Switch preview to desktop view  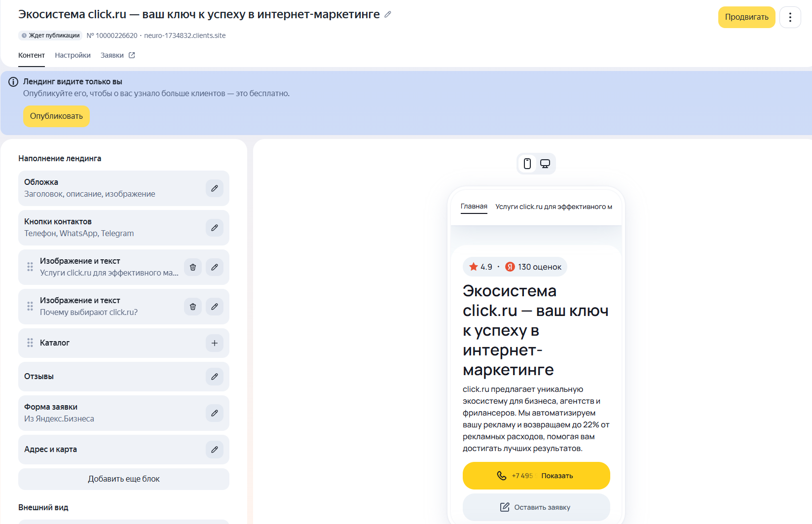[x=545, y=164]
